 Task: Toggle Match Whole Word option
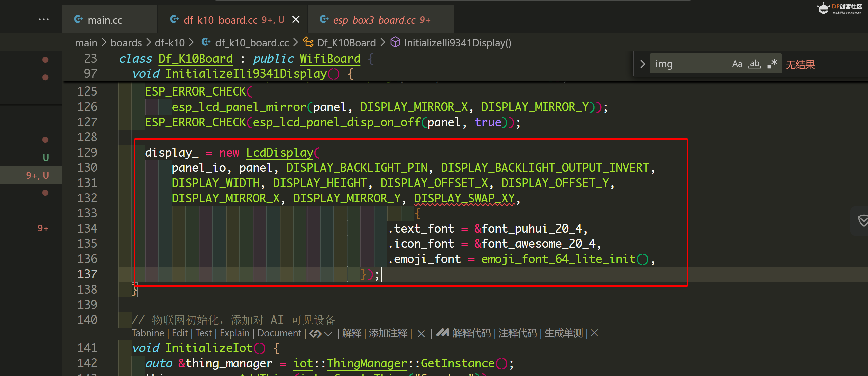coord(755,64)
